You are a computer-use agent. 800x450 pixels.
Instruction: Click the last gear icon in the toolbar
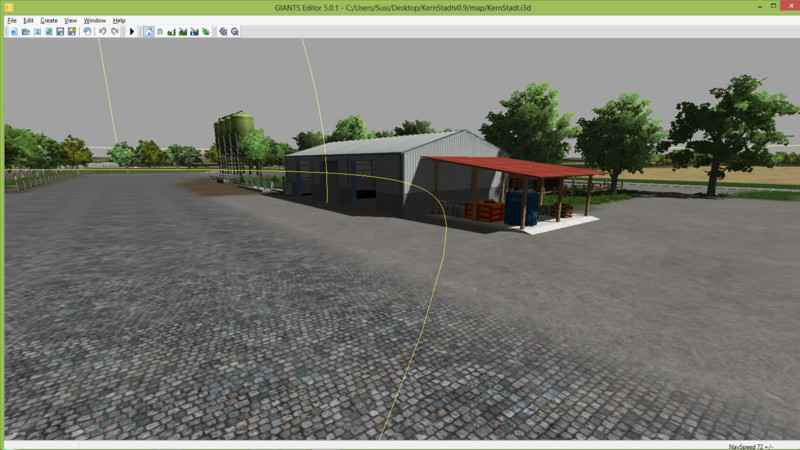tap(234, 31)
